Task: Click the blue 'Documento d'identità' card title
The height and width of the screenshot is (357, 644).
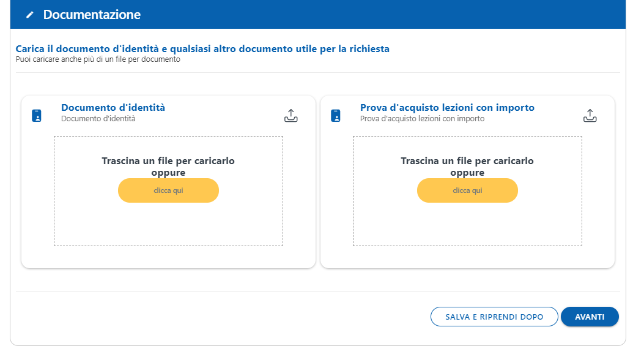Action: (113, 108)
